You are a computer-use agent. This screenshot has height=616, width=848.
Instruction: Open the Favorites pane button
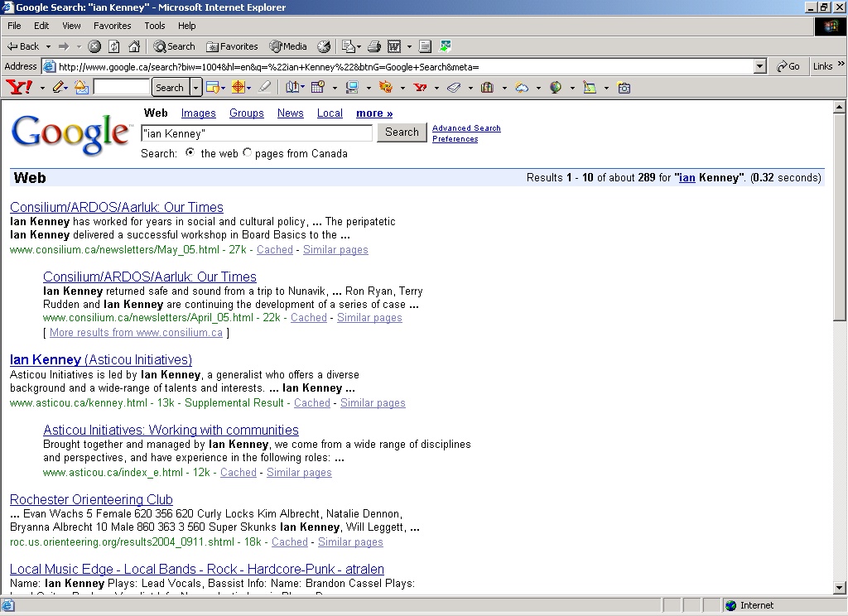tap(232, 46)
